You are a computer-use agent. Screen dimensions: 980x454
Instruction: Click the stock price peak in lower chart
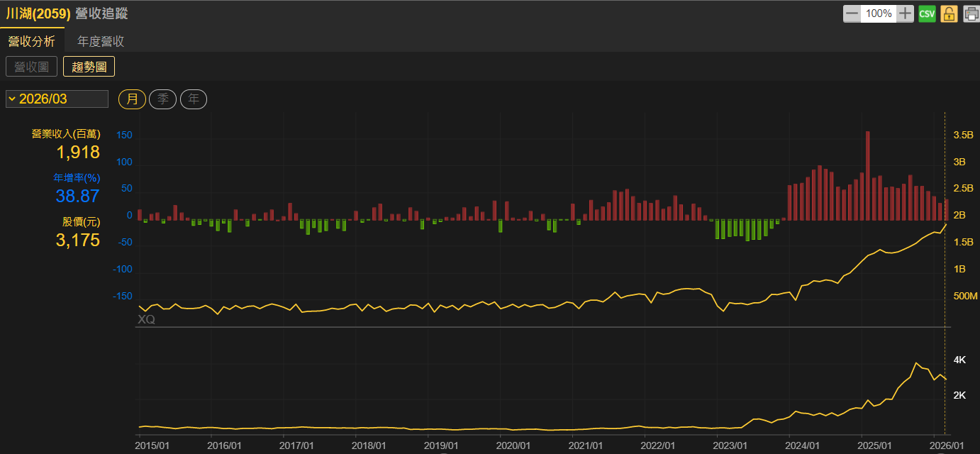pyautogui.click(x=917, y=363)
